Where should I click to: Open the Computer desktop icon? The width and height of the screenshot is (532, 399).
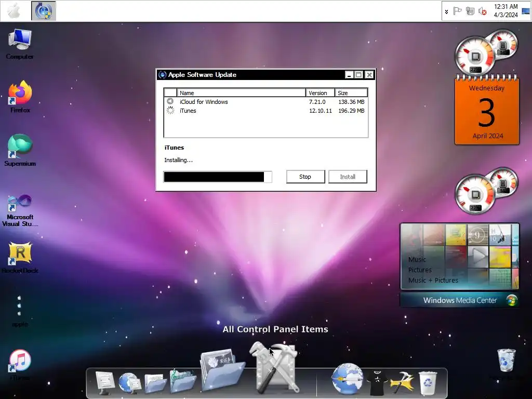[x=20, y=44]
